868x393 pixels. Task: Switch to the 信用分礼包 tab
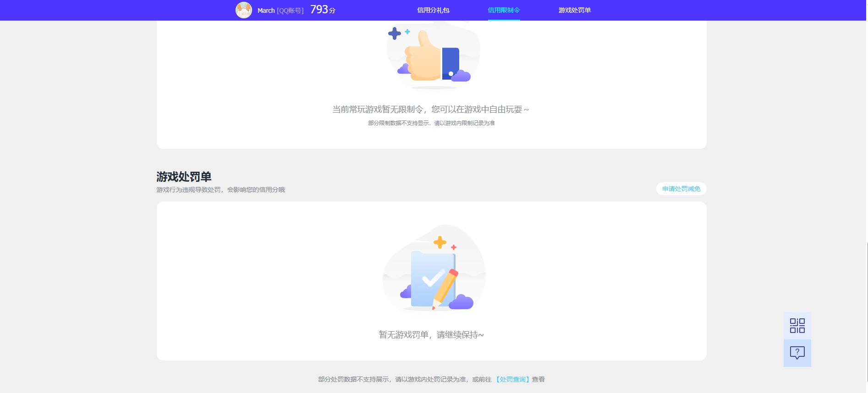coord(433,10)
